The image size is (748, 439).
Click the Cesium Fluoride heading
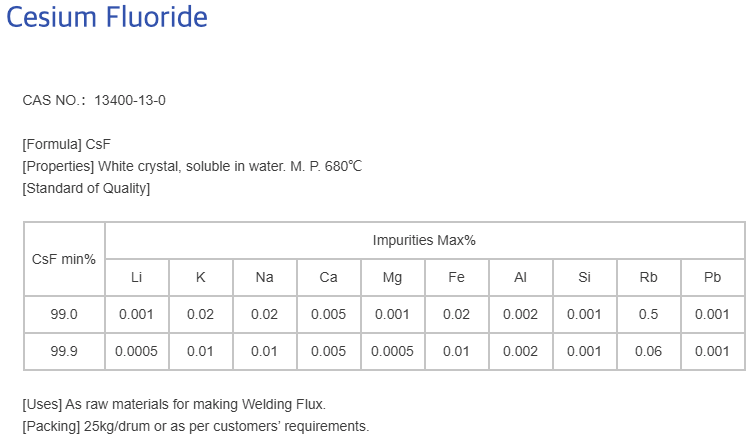point(106,17)
